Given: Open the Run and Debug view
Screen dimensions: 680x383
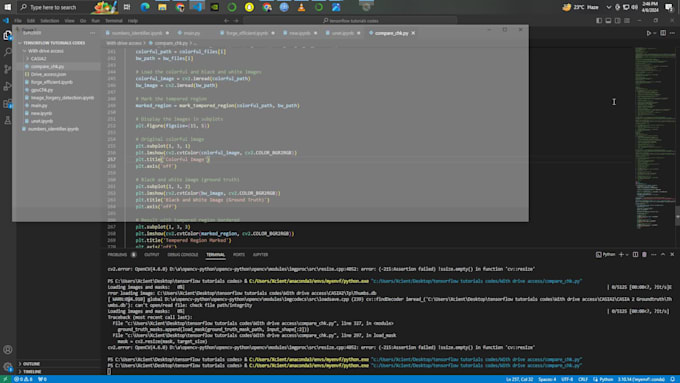Looking at the screenshot, I should [x=7, y=86].
